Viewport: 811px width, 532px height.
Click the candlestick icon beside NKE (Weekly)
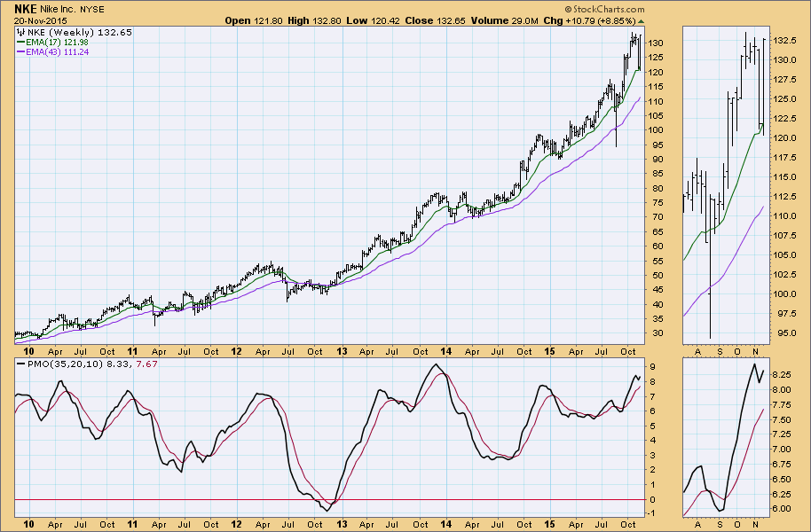point(21,32)
